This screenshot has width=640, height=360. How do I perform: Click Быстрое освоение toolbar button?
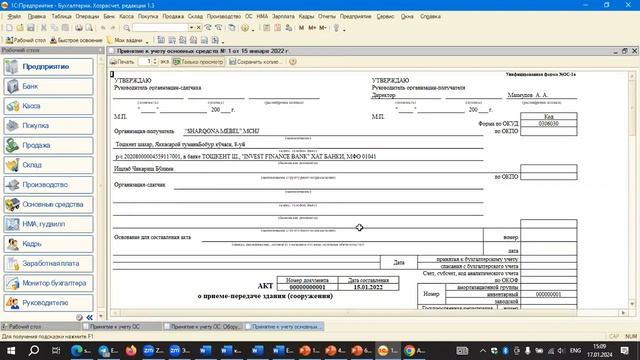click(76, 40)
